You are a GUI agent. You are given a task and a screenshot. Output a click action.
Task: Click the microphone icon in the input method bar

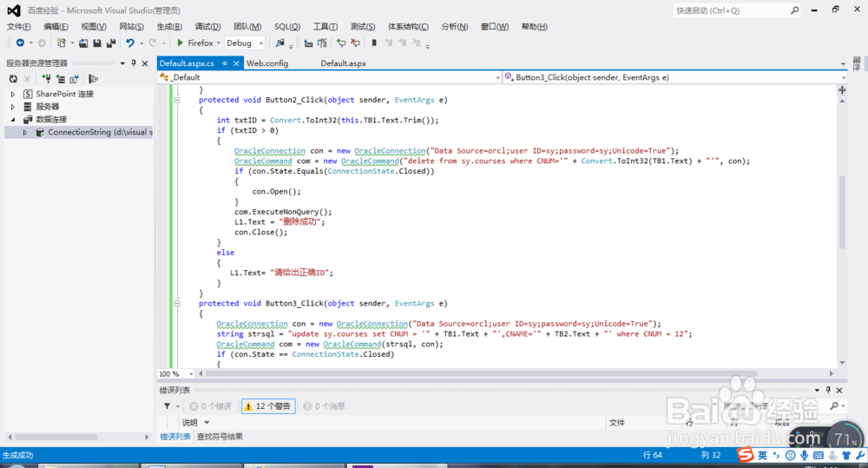[804, 455]
